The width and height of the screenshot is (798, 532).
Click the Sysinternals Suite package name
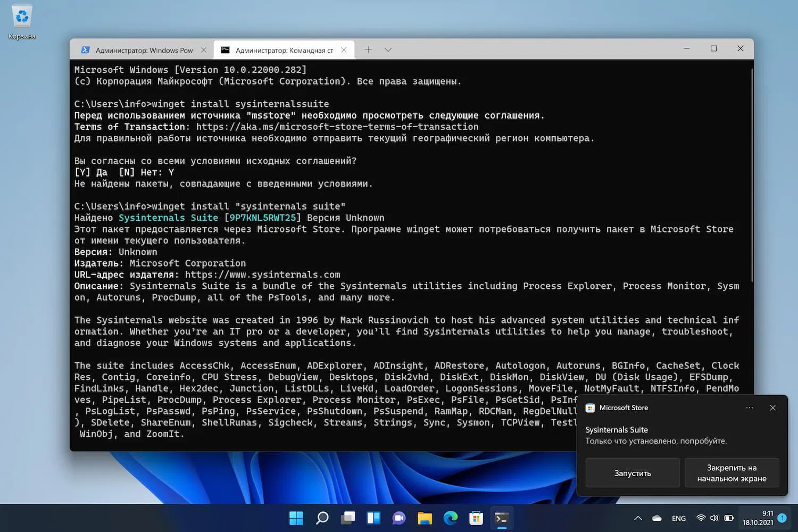[168, 218]
